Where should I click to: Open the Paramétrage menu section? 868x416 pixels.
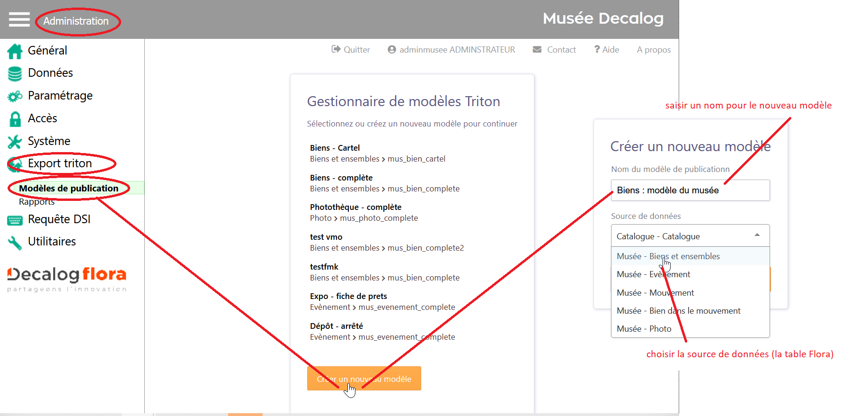[x=60, y=96]
